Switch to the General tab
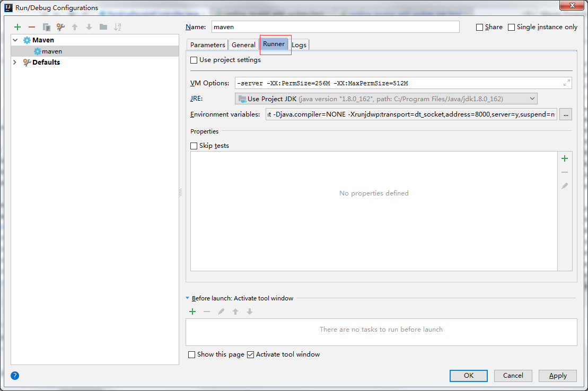The height and width of the screenshot is (391, 588). 243,45
